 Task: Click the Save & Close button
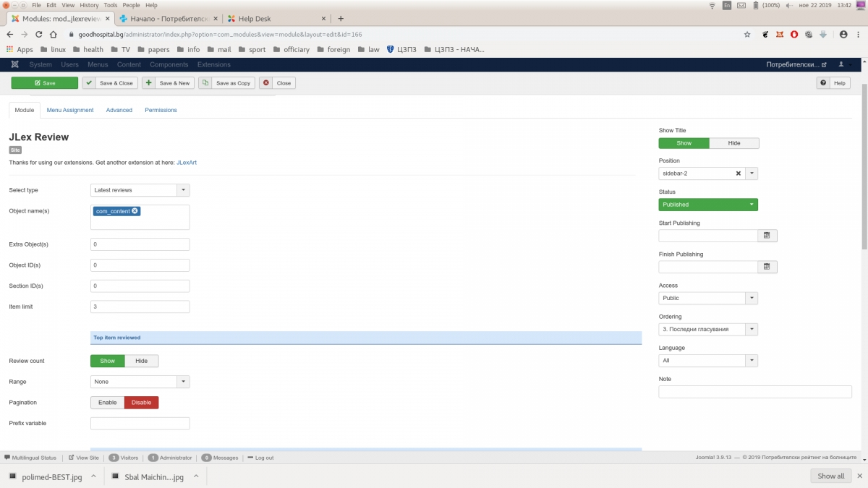click(110, 83)
